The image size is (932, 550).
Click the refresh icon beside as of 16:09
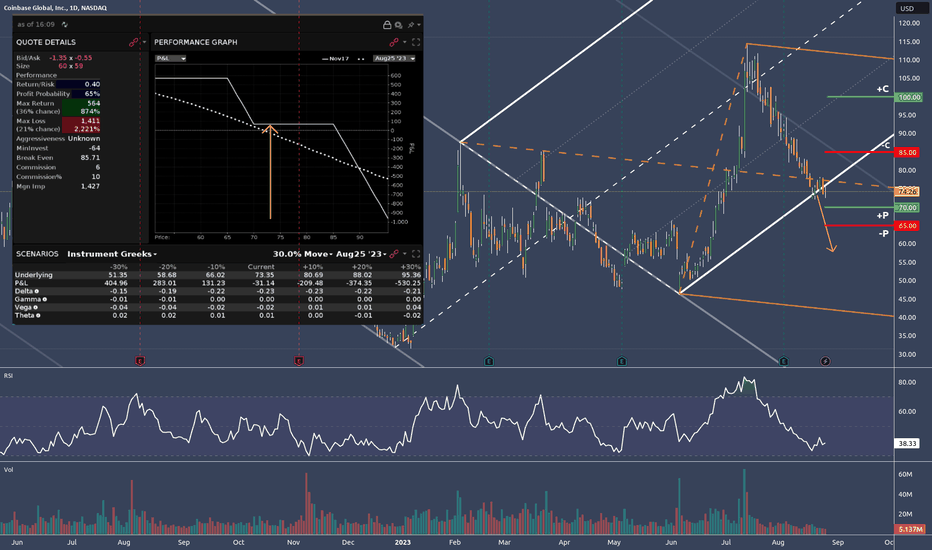[64, 25]
